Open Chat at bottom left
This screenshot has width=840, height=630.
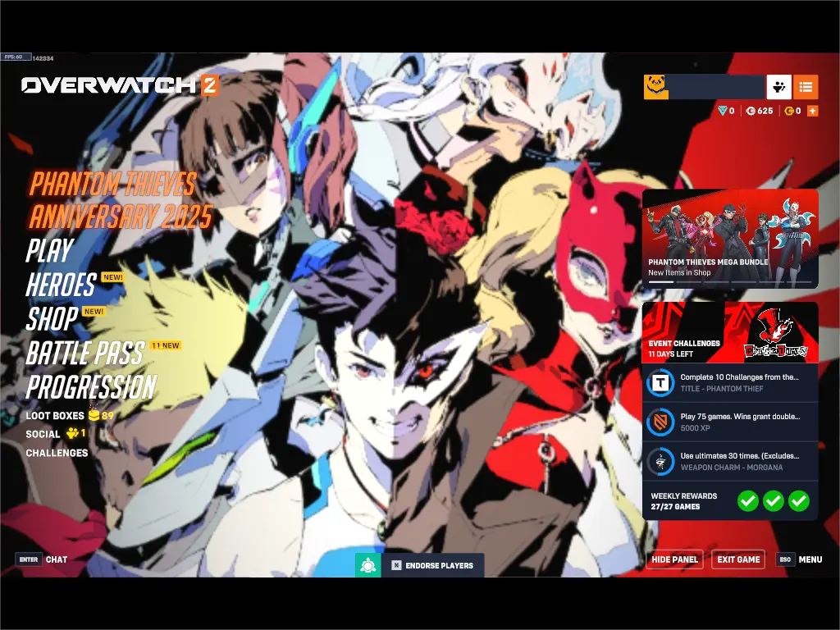[x=57, y=559]
